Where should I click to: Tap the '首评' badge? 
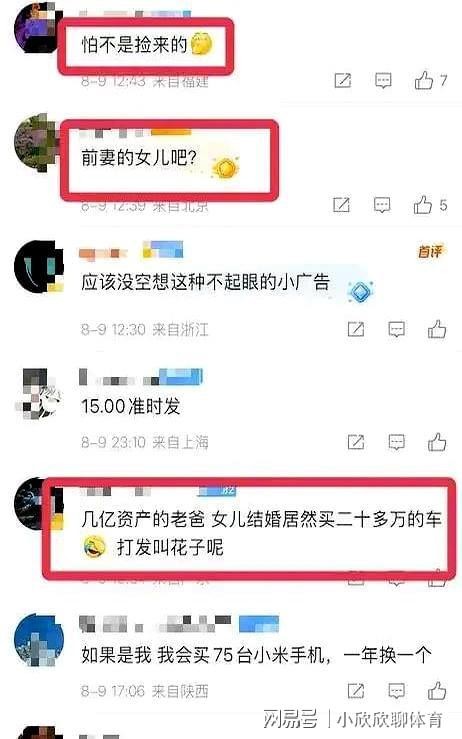(430, 251)
